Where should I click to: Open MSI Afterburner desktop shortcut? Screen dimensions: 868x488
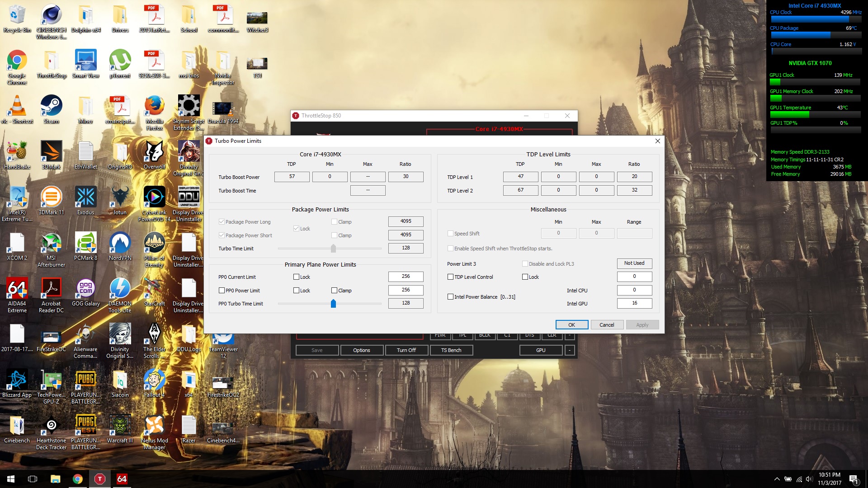click(51, 249)
